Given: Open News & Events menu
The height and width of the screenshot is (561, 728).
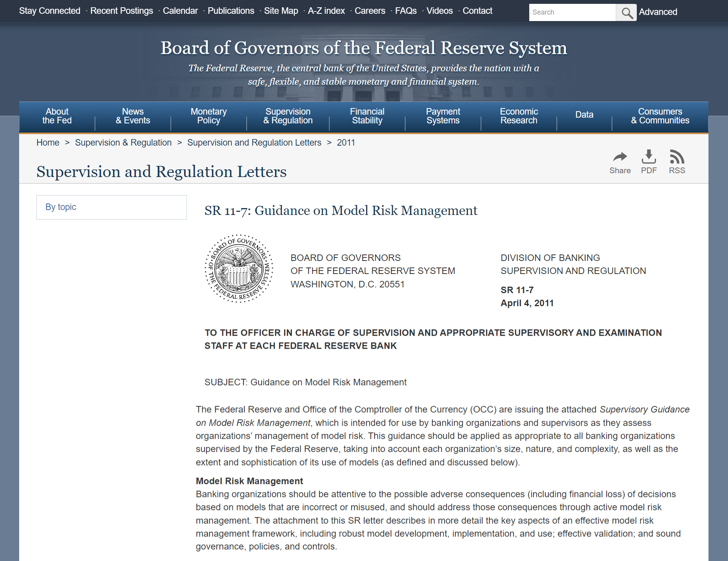Looking at the screenshot, I should pos(133,116).
